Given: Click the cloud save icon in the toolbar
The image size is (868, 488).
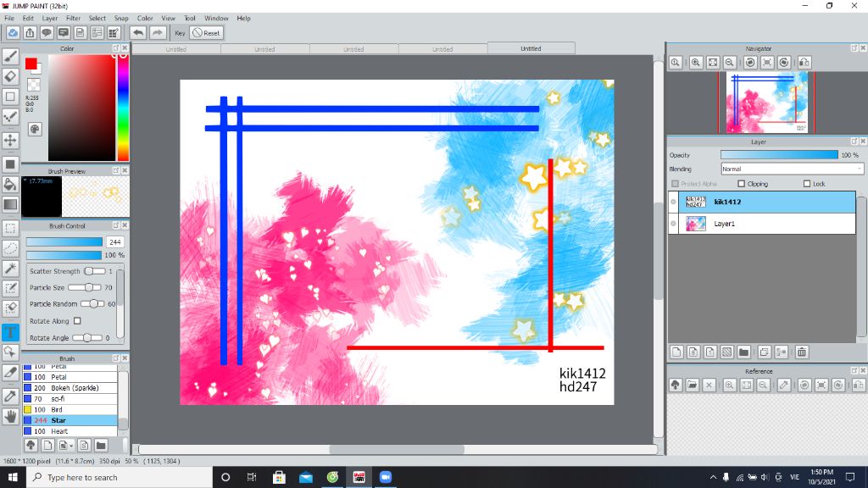Looking at the screenshot, I should (13, 33).
